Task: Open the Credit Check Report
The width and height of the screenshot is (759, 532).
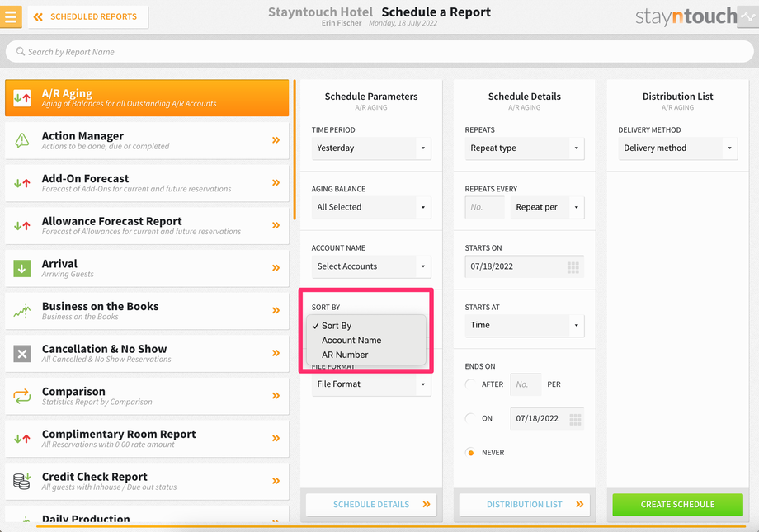Action: (147, 481)
